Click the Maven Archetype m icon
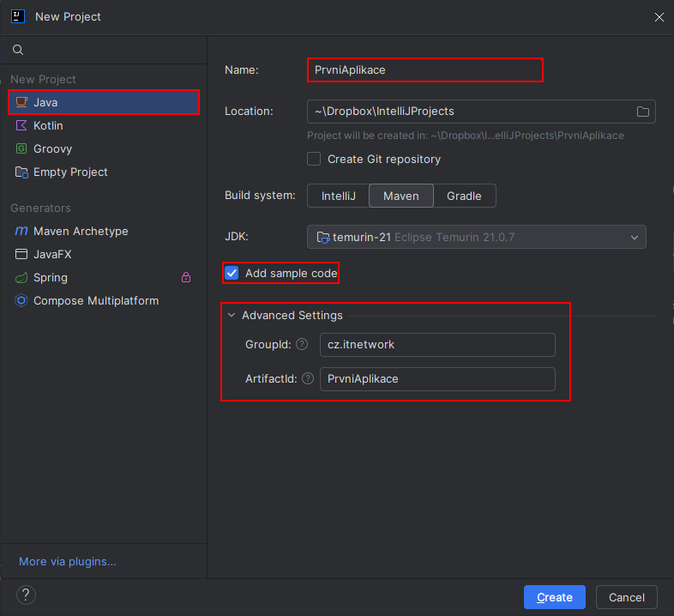Screen dimensions: 674x616 pos(21,231)
